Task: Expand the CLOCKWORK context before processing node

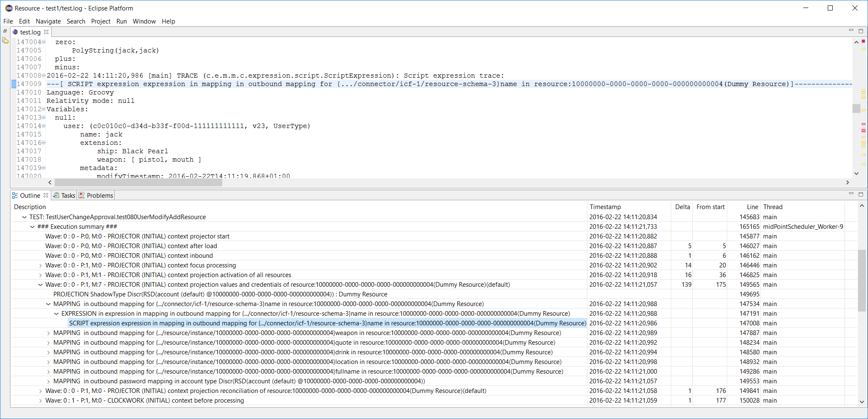Action: tap(40, 401)
